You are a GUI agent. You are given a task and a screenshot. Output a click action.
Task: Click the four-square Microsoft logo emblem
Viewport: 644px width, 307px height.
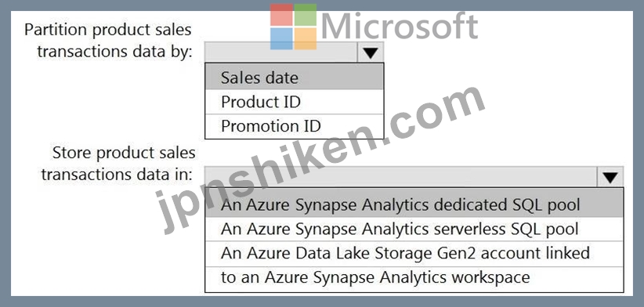click(x=293, y=27)
